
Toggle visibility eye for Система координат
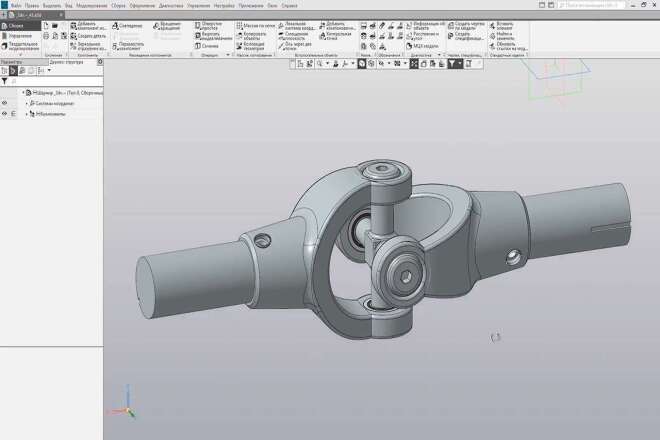click(4, 103)
